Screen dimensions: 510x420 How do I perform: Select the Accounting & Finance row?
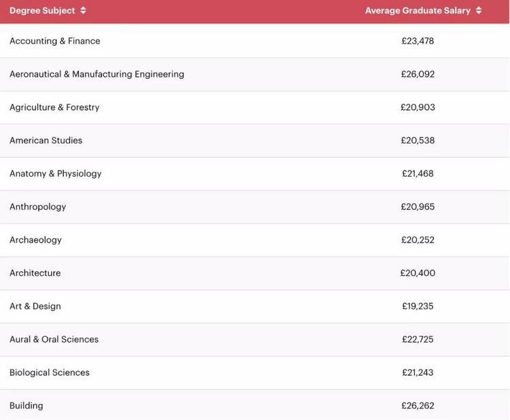tap(54, 41)
